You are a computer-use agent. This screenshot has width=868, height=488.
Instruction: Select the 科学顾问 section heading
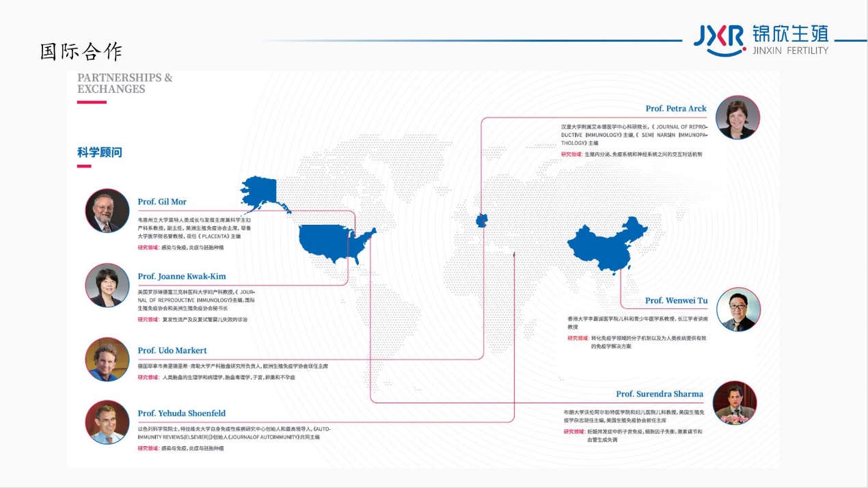(100, 152)
